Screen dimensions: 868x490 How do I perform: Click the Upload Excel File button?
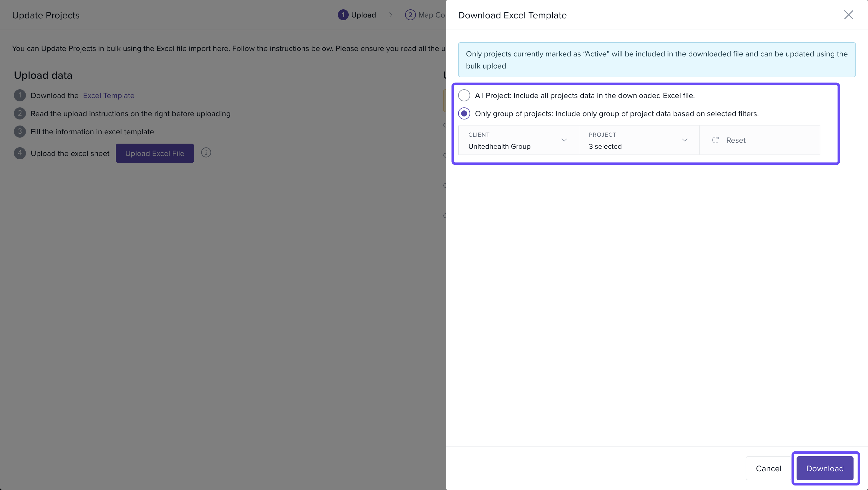point(155,153)
